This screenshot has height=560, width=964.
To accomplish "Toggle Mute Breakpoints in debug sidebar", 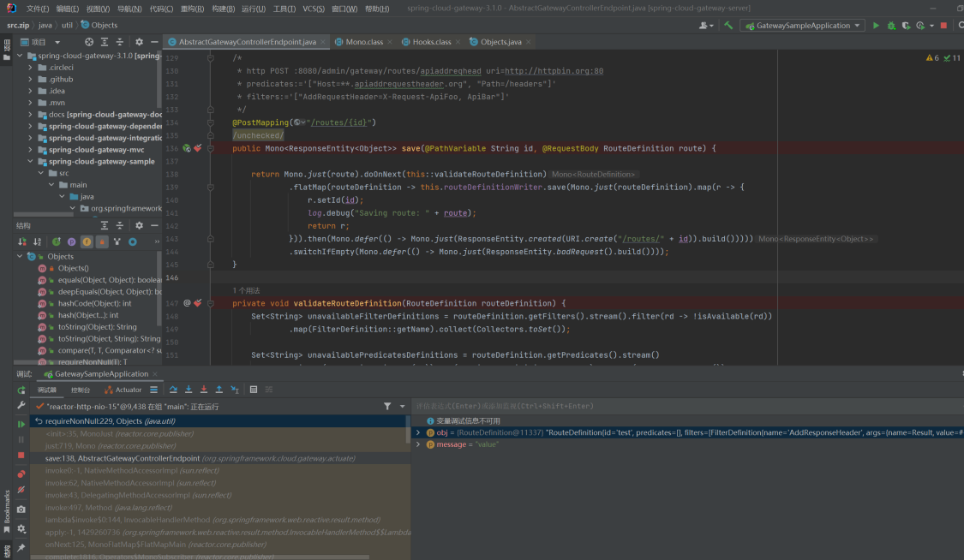I will pyautogui.click(x=21, y=490).
